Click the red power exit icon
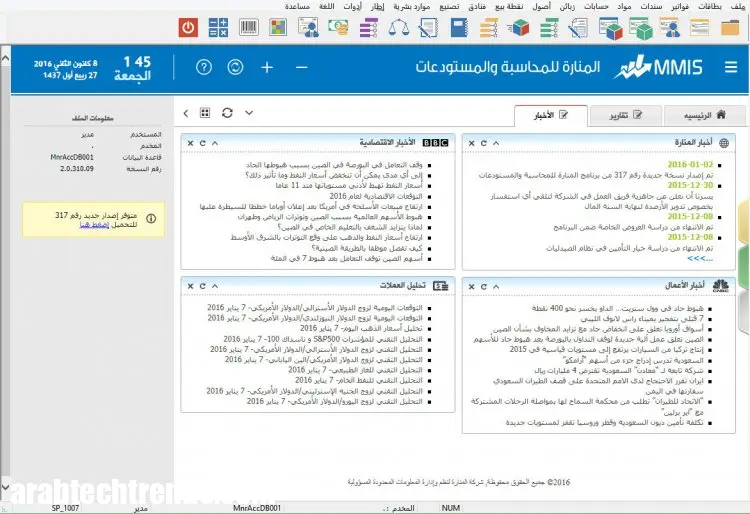 [188, 27]
